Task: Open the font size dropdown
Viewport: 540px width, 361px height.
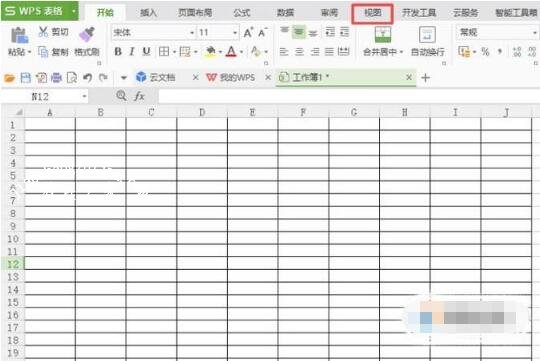Action: (x=235, y=33)
